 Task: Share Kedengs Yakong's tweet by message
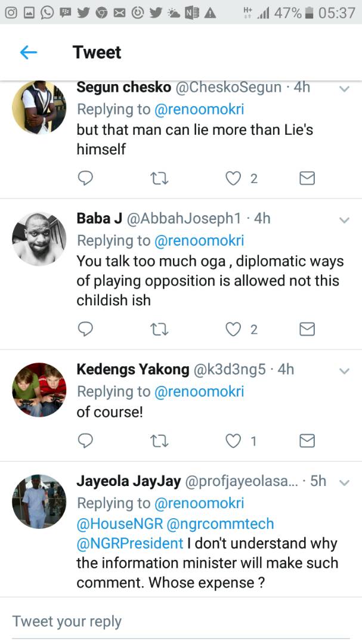pos(307,441)
